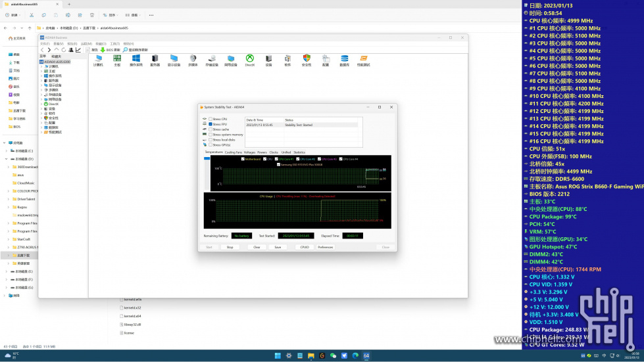Click the AIDA64 toolbar forward arrow

pos(49,50)
